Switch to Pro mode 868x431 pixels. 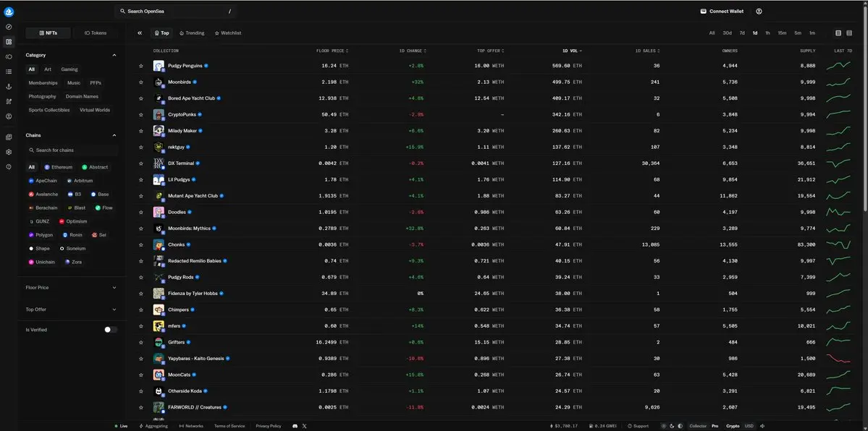click(x=715, y=426)
